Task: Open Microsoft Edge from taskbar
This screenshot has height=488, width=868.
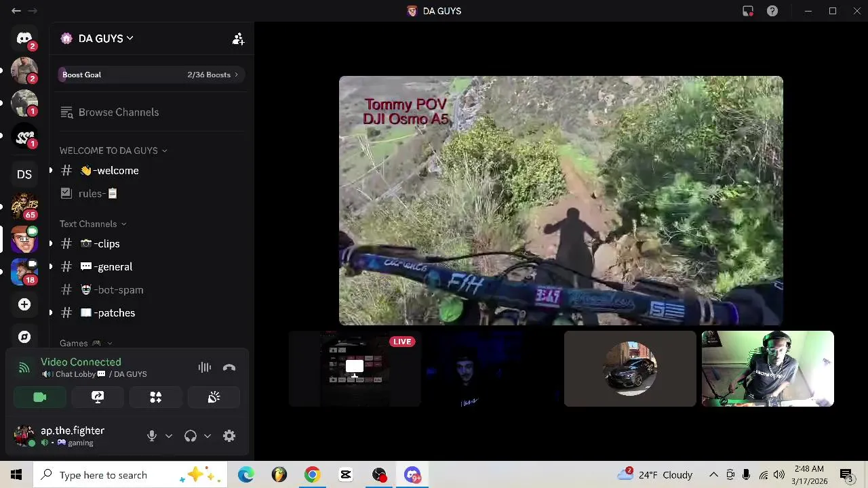Action: pyautogui.click(x=245, y=475)
